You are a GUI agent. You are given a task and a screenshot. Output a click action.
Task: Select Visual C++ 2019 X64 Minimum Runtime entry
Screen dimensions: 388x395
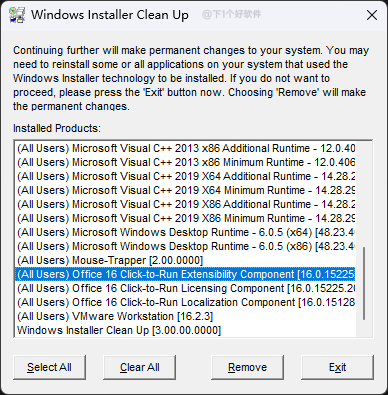click(185, 190)
